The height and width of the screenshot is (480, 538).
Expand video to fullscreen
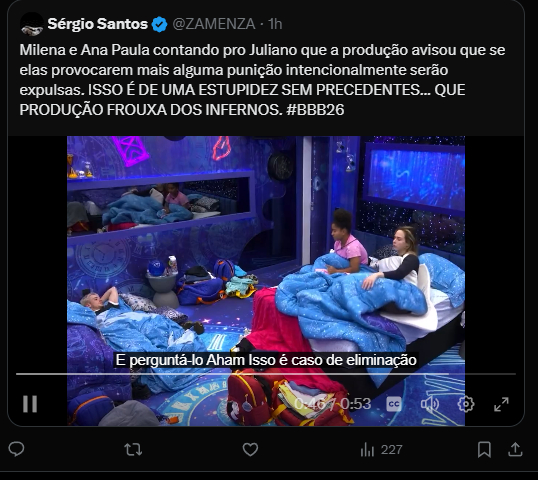pyautogui.click(x=501, y=404)
